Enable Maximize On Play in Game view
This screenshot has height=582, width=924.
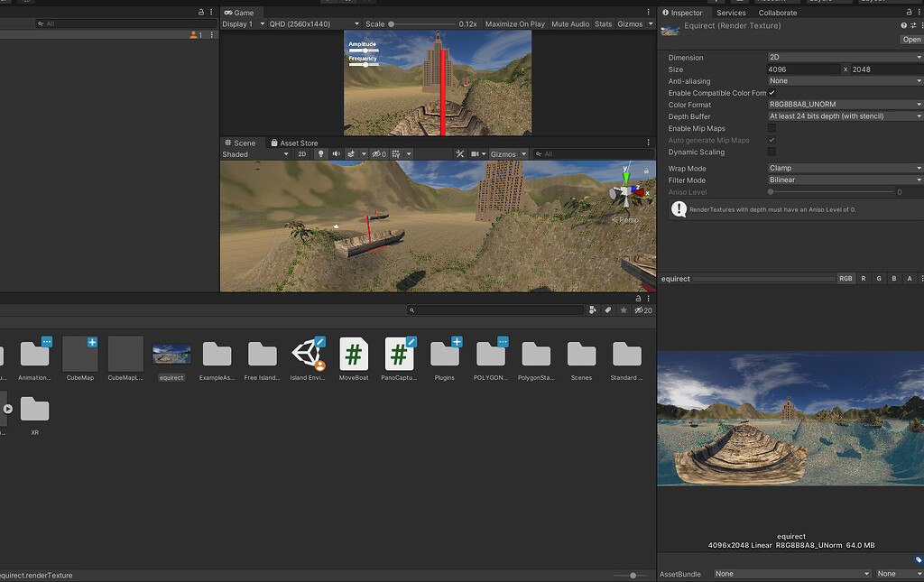point(514,23)
